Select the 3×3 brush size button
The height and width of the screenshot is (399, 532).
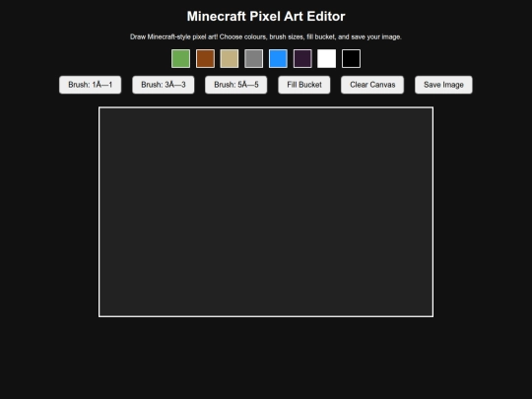(x=164, y=85)
